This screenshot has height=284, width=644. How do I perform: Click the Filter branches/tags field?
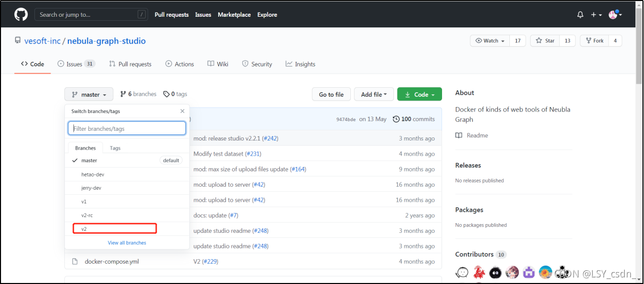tap(127, 128)
